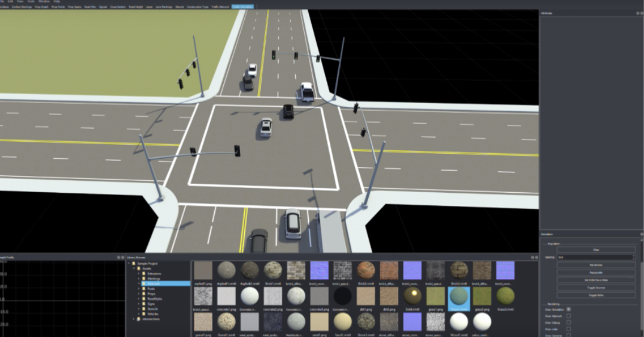The height and width of the screenshot is (337, 644).
Task: Click the Toggle Sinks button
Action: (596, 295)
